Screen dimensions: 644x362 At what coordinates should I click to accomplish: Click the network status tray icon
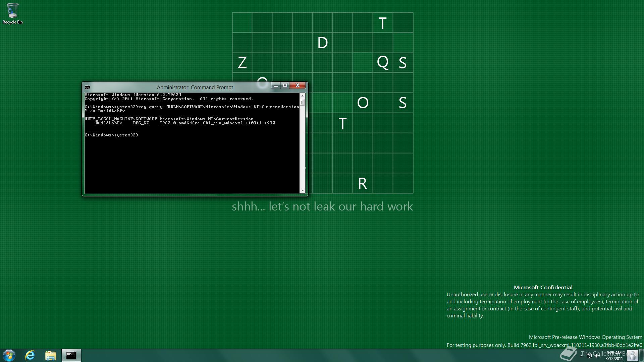(x=589, y=356)
